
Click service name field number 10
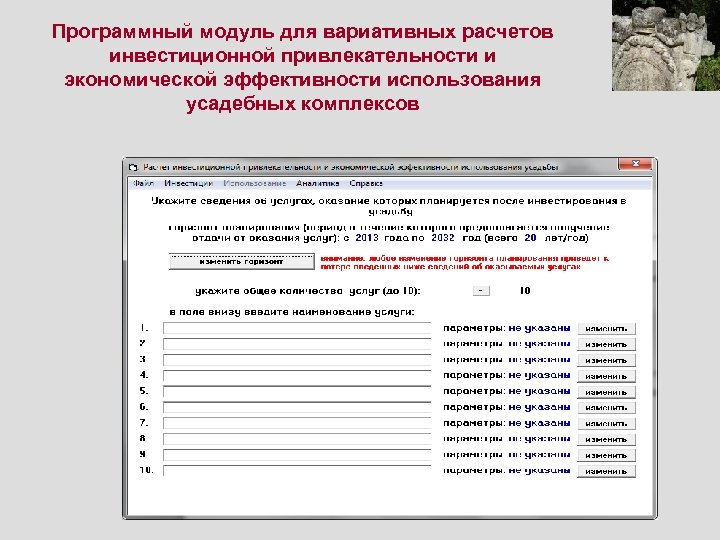pyautogui.click(x=297, y=471)
